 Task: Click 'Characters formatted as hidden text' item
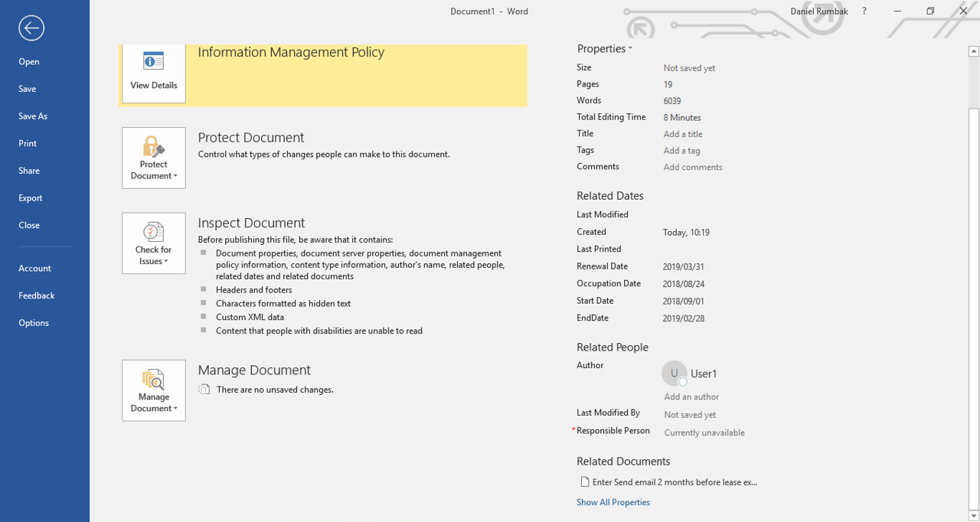[x=283, y=304]
